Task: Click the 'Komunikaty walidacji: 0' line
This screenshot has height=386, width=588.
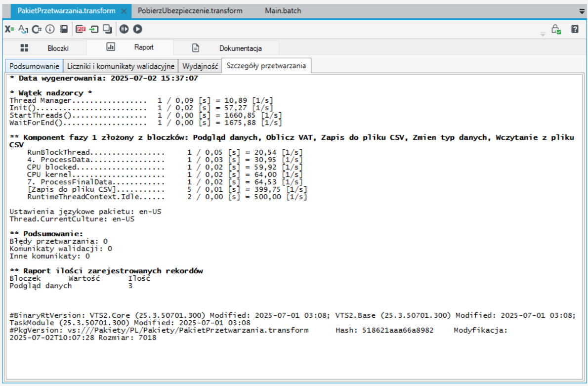Action: click(x=61, y=249)
